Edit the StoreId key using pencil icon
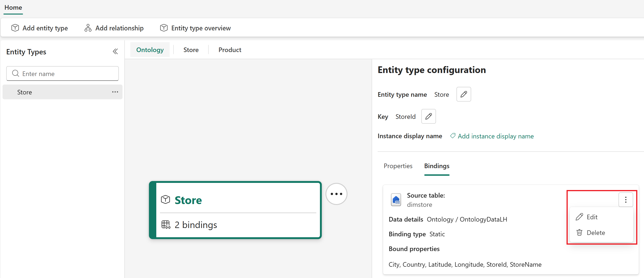Screen dimensions: 644x278 pyautogui.click(x=428, y=116)
